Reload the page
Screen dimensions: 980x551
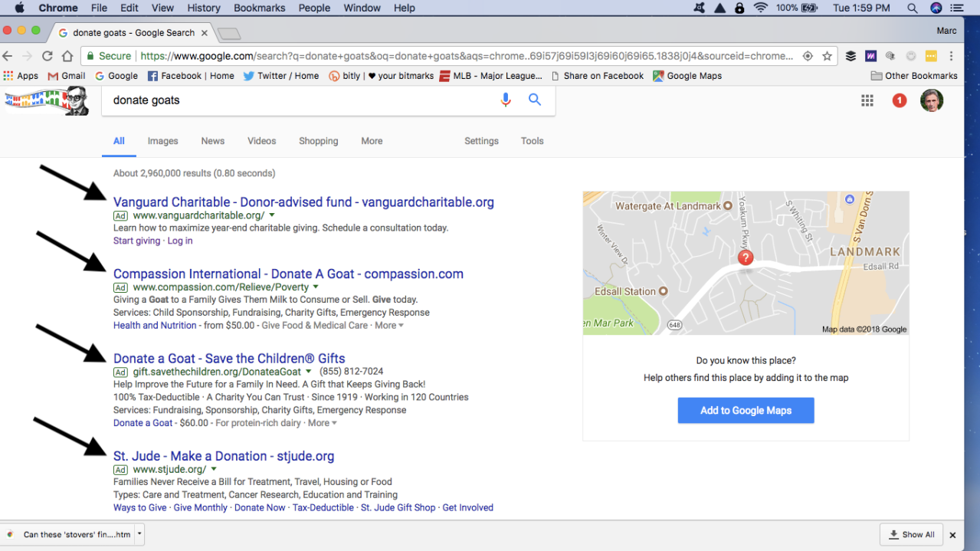click(48, 56)
